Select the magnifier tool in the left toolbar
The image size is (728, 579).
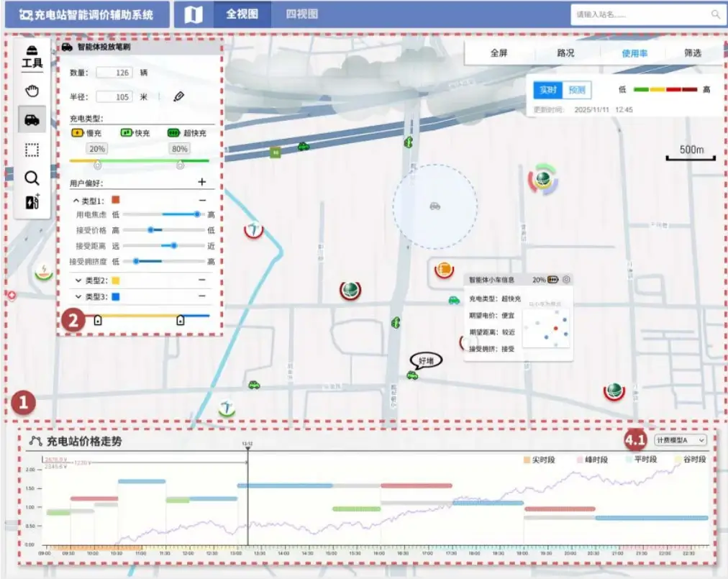click(32, 178)
